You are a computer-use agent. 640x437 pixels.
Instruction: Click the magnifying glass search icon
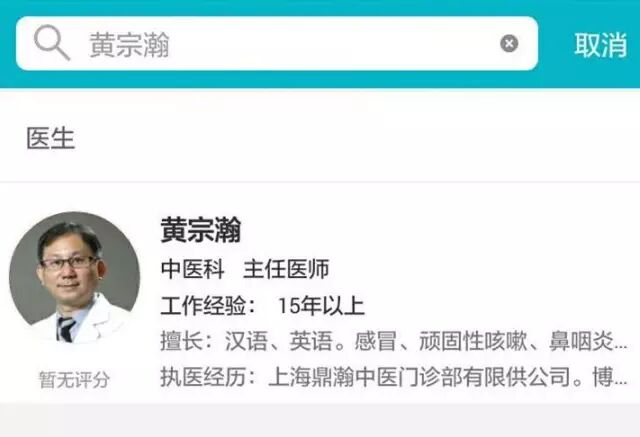click(x=52, y=43)
